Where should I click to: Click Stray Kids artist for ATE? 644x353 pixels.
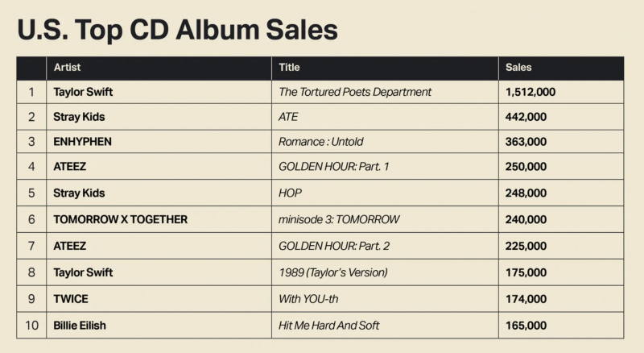coord(79,117)
